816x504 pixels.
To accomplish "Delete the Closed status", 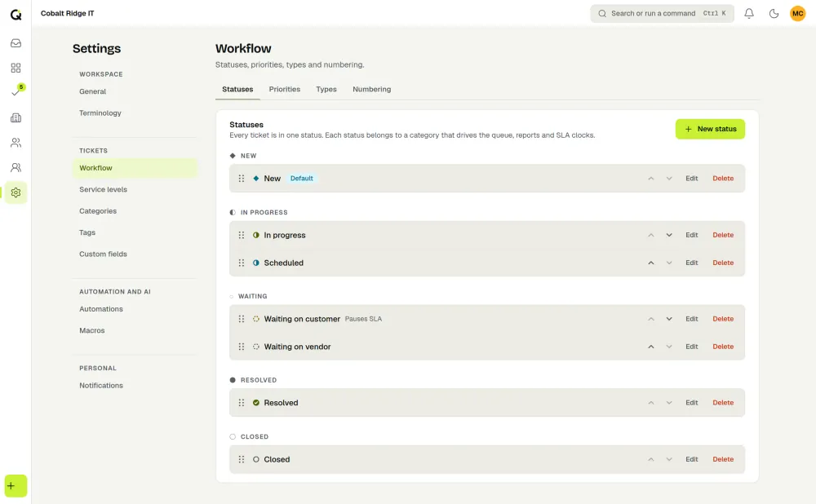I will [x=723, y=459].
